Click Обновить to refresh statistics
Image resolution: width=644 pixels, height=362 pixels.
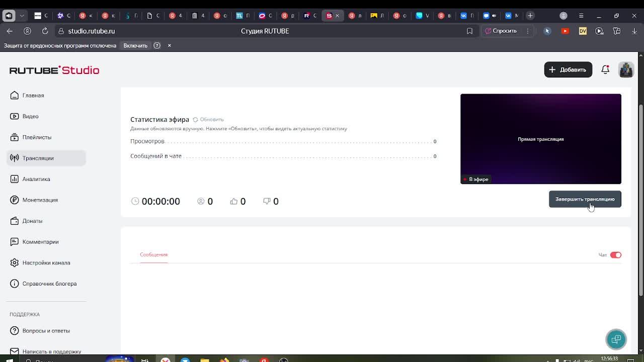pyautogui.click(x=208, y=120)
